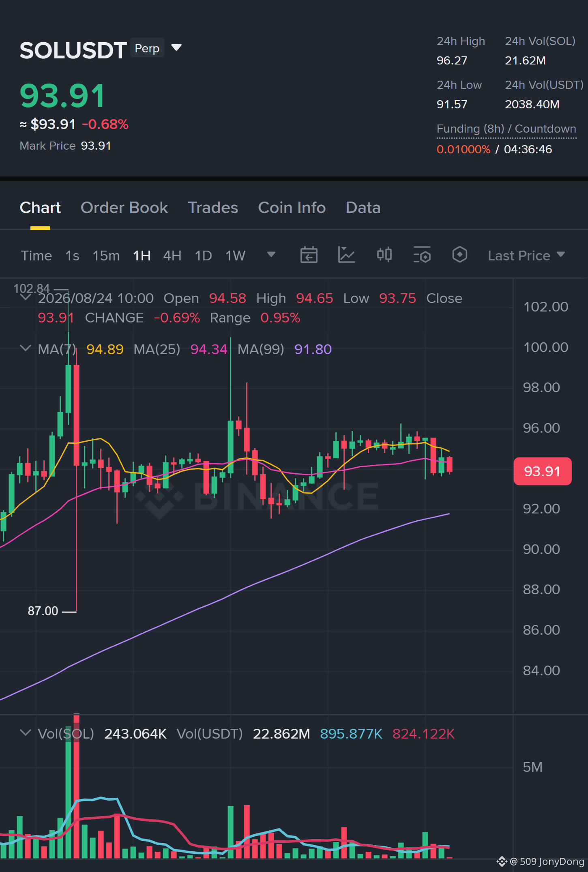Tap the blue volume MA value 895.877K
Screen dimensions: 588x872
pos(351,734)
